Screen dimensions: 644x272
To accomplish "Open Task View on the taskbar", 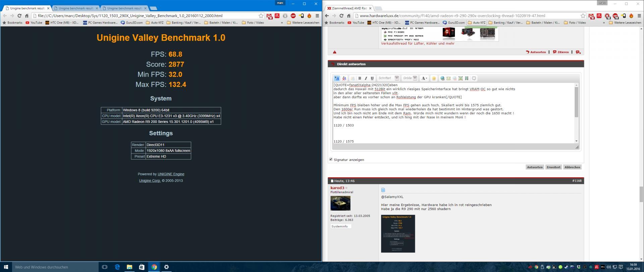I will coord(105,267).
